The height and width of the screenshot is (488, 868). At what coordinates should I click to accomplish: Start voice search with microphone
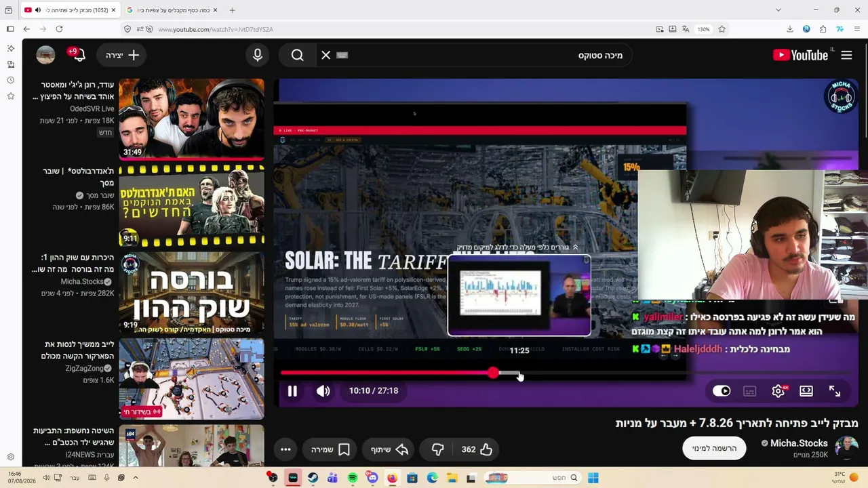point(258,55)
